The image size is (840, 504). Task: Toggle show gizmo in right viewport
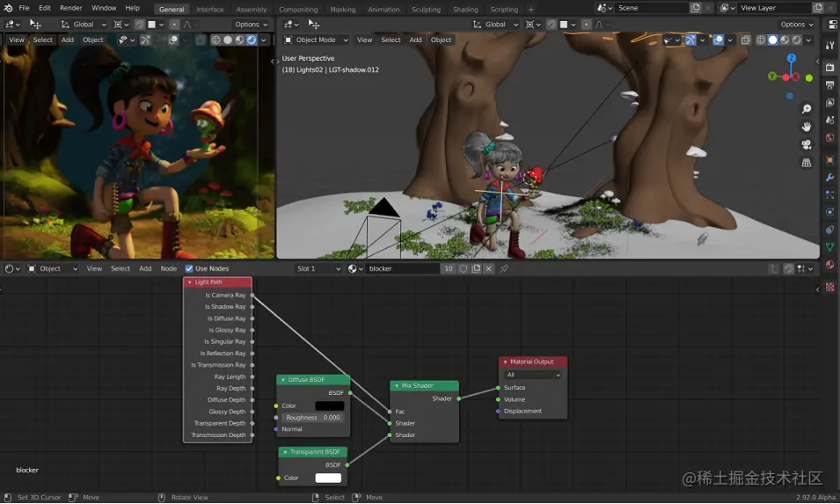click(x=690, y=40)
